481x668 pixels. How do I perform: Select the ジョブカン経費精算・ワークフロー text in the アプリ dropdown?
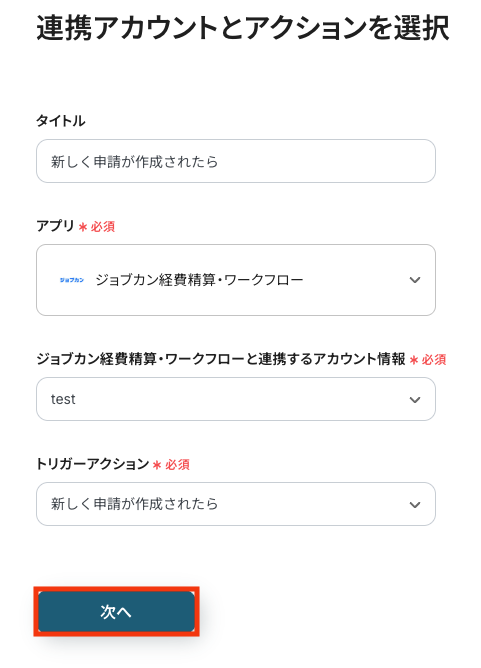click(199, 280)
